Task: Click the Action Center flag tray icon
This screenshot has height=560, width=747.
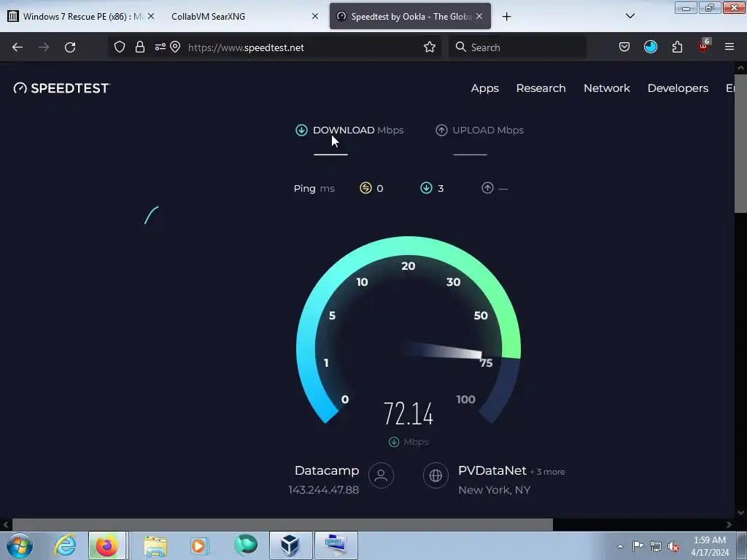Action: click(x=638, y=546)
